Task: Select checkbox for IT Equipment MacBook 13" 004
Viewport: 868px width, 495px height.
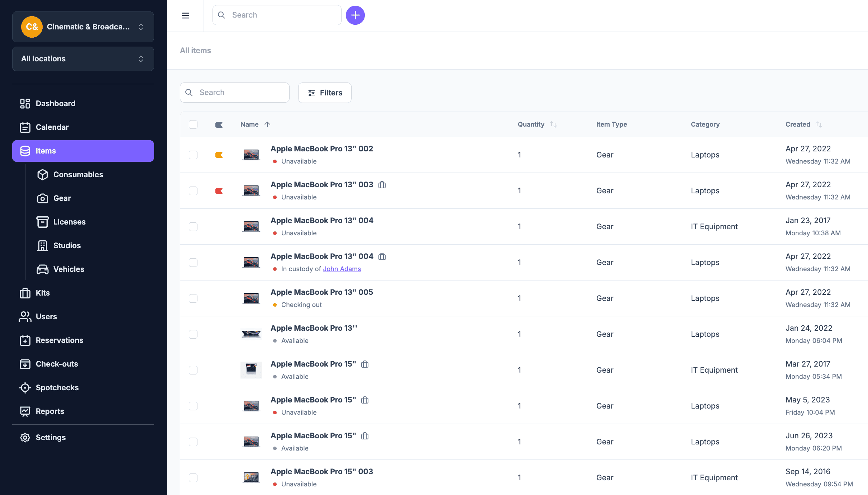Action: click(x=193, y=227)
